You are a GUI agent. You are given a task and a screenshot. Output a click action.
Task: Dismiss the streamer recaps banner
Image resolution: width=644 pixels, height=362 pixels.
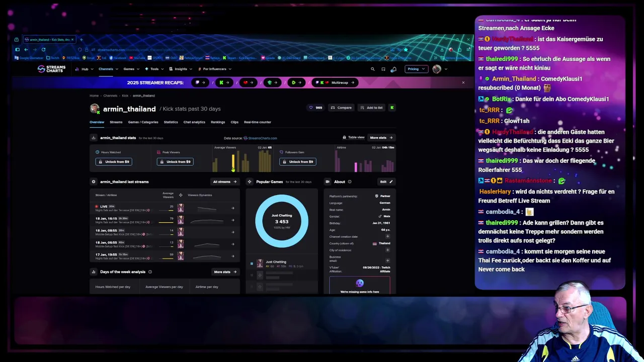click(463, 82)
